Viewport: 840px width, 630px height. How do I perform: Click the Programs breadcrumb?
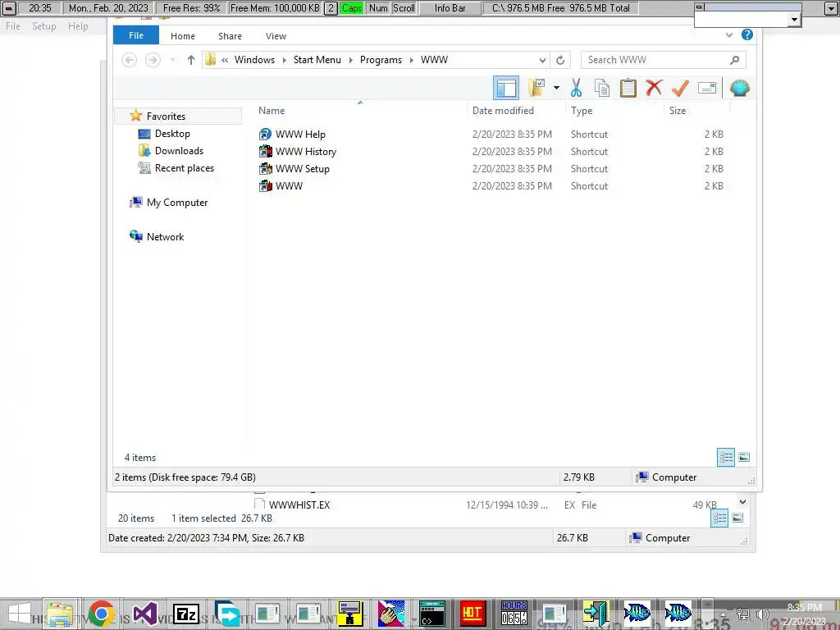(x=381, y=59)
